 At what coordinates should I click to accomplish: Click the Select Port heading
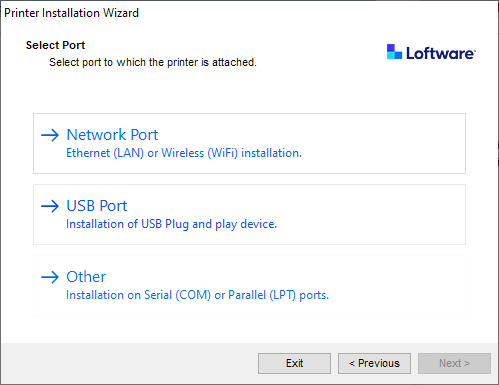[x=55, y=45]
